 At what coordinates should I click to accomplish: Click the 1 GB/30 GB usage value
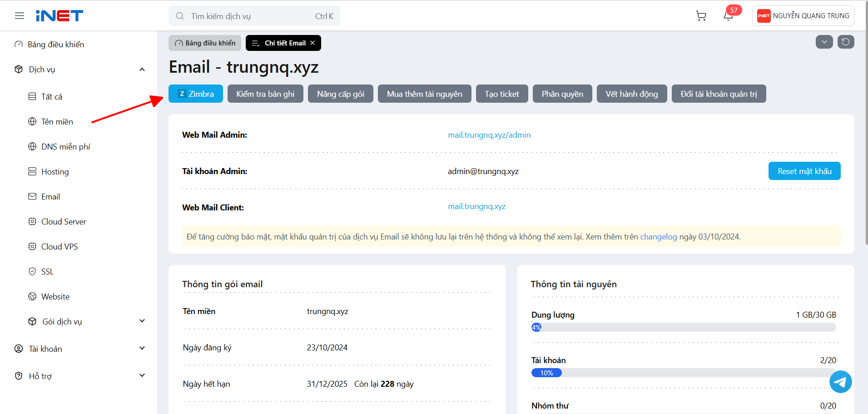tap(816, 315)
